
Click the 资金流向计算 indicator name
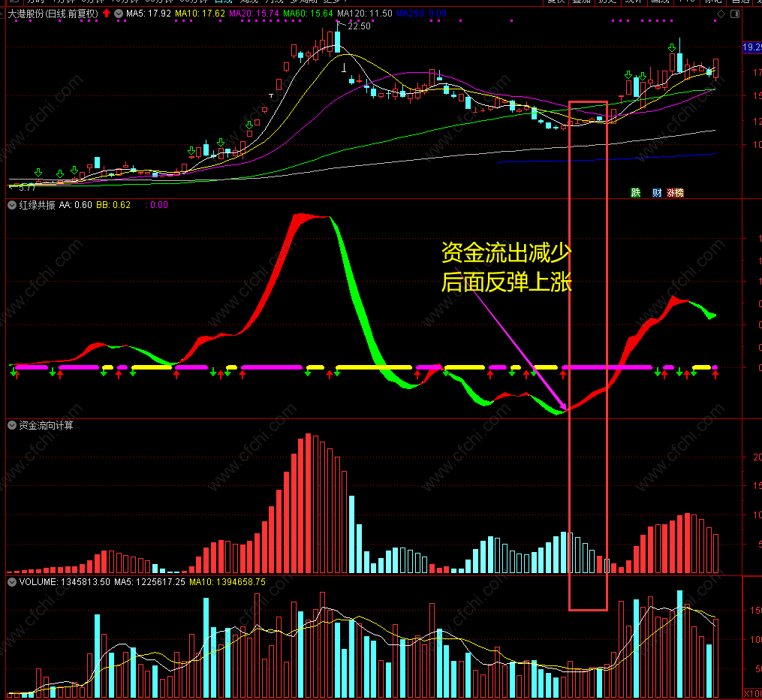click(x=46, y=425)
